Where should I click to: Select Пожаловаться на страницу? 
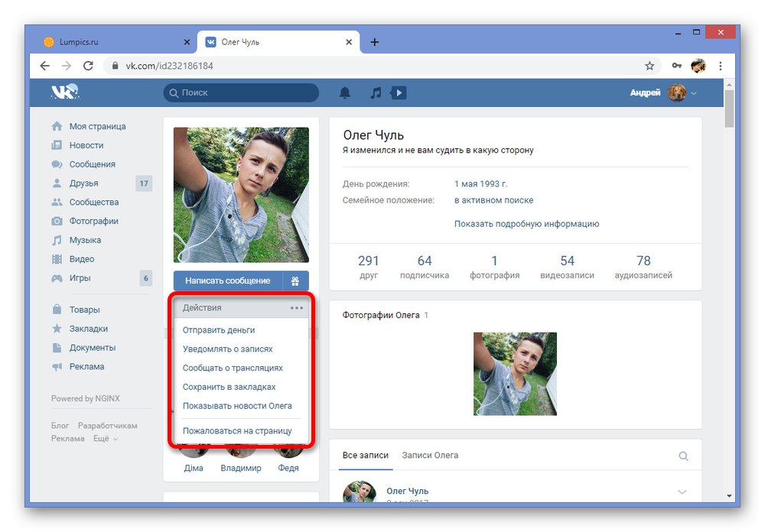pos(242,431)
